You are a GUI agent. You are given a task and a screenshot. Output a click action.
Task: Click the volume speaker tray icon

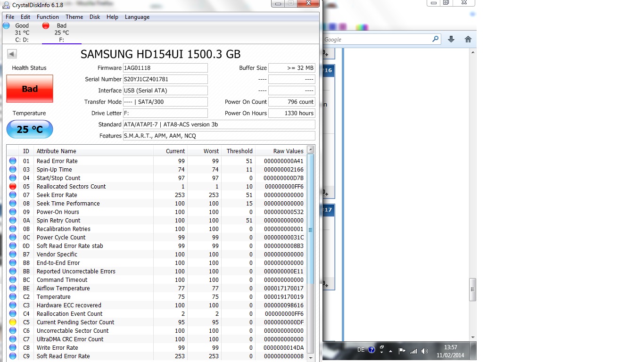click(425, 351)
